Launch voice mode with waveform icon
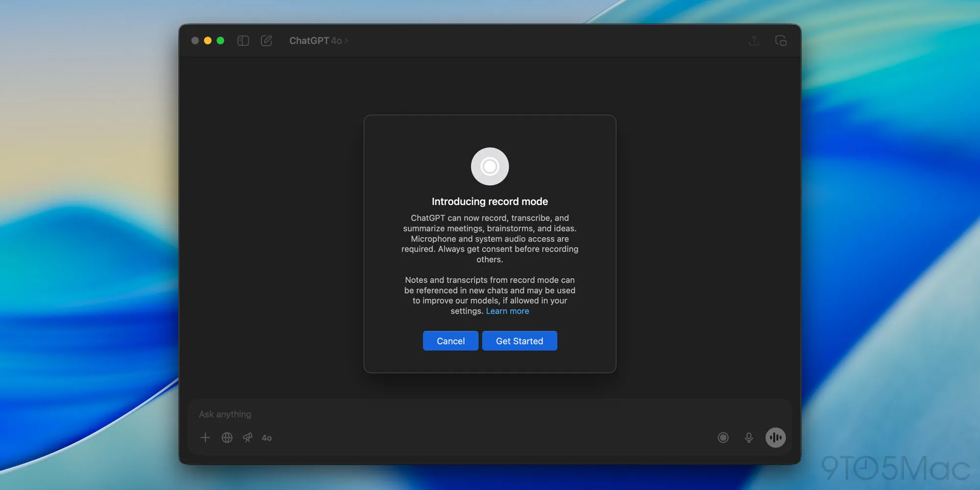Viewport: 980px width, 490px height. click(x=775, y=438)
